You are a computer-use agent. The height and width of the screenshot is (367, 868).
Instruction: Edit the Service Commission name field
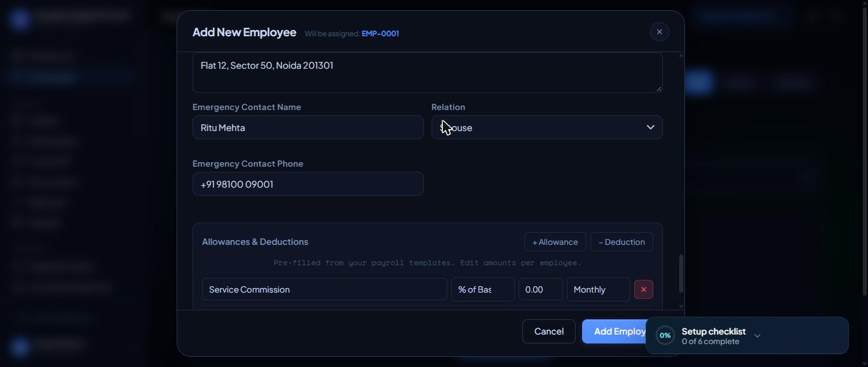tap(324, 289)
